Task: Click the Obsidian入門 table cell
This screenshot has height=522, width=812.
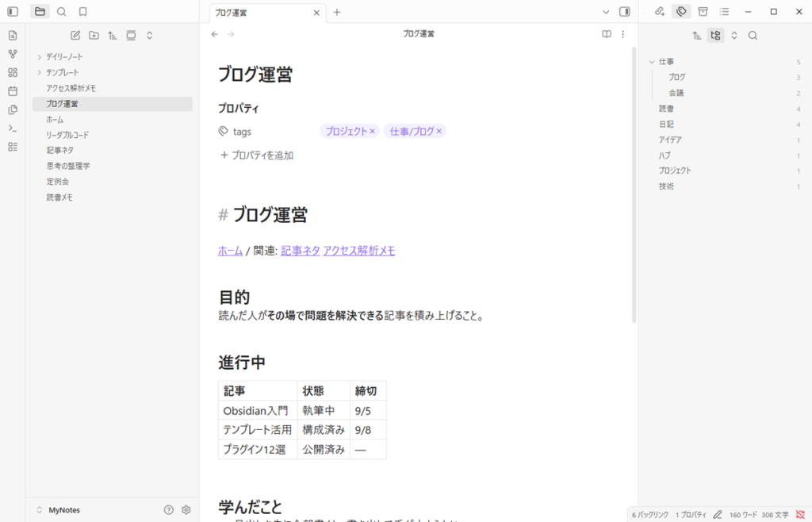Action: click(258, 411)
